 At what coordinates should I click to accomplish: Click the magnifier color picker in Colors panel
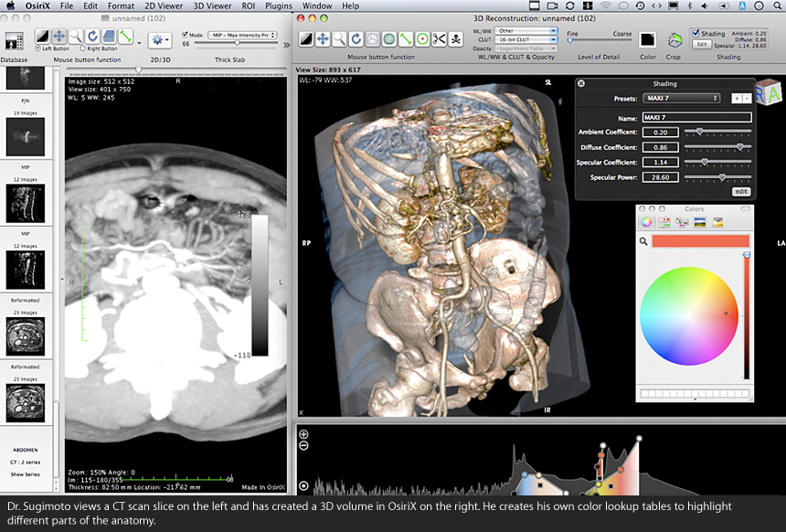[x=643, y=241]
